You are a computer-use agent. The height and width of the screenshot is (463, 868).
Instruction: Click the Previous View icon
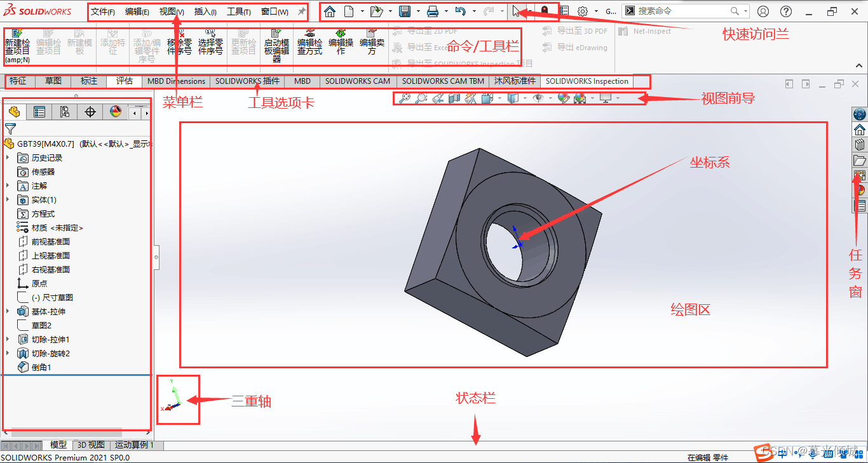coord(437,98)
